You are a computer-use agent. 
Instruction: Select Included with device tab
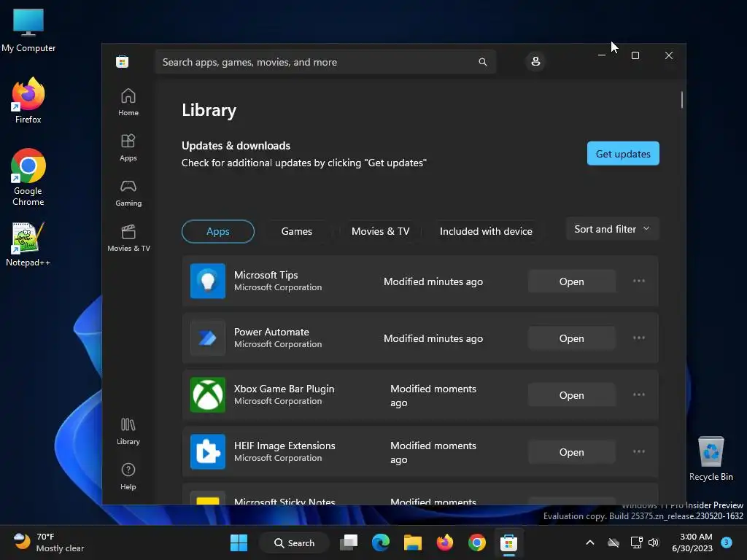point(486,231)
